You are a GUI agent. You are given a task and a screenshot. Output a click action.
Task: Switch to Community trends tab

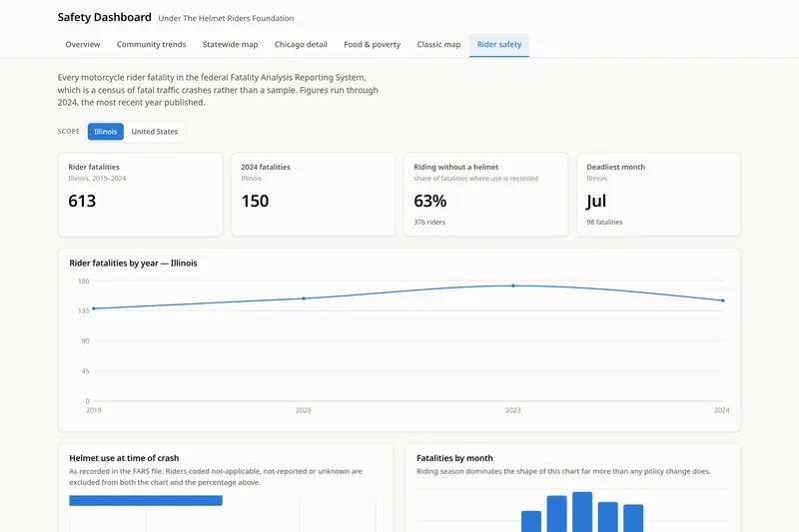[152, 44]
